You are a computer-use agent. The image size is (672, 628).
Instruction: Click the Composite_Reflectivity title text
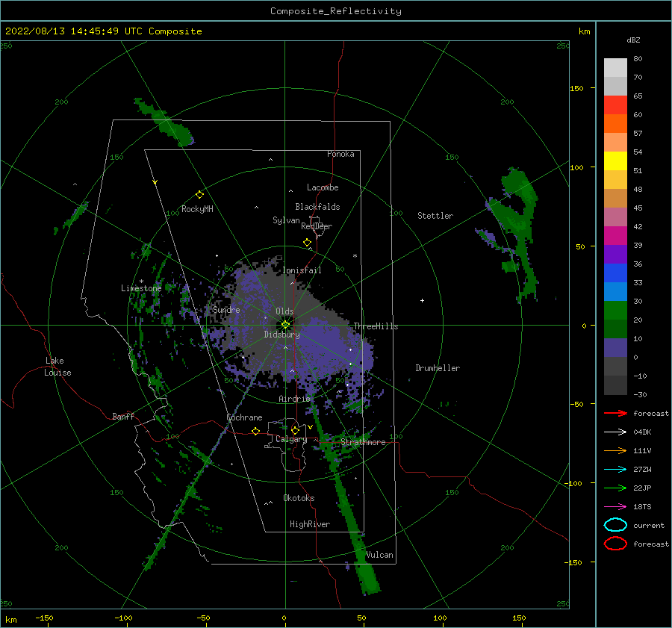point(336,11)
